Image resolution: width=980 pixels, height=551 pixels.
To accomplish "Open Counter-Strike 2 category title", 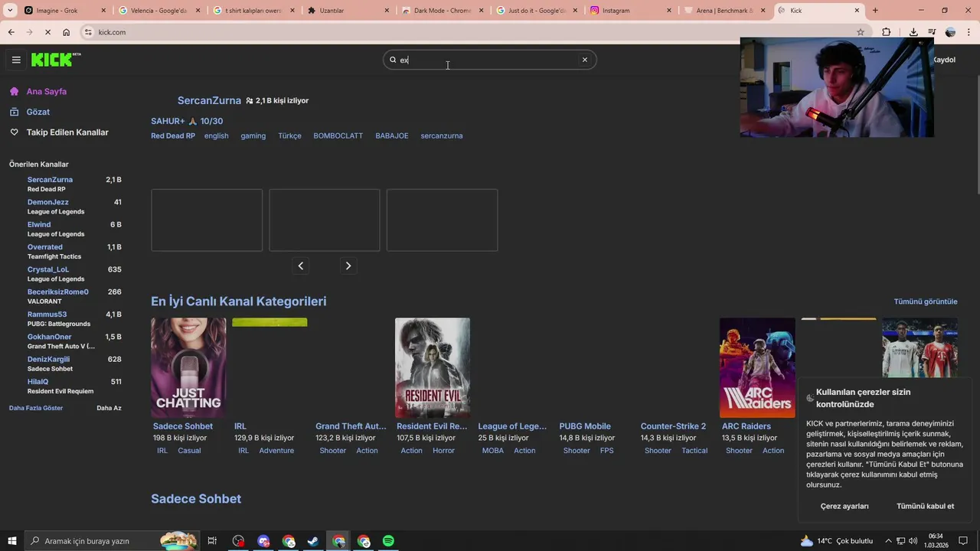I will pyautogui.click(x=673, y=426).
